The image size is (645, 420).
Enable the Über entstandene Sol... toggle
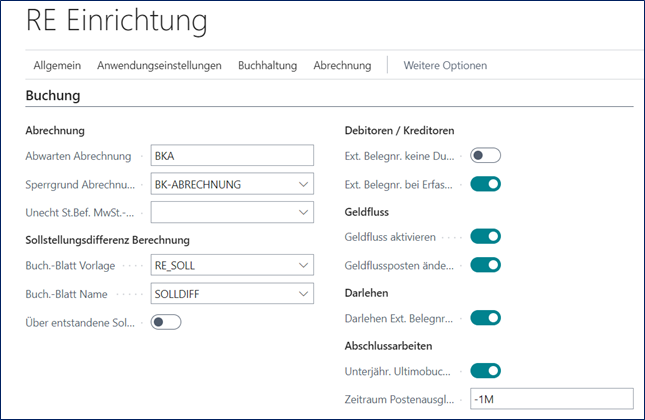click(x=166, y=322)
